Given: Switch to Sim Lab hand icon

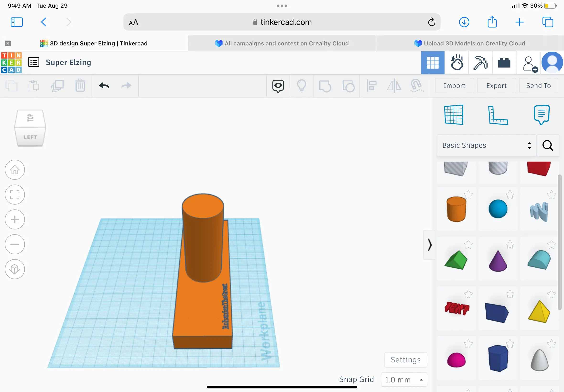Looking at the screenshot, I should tap(456, 63).
